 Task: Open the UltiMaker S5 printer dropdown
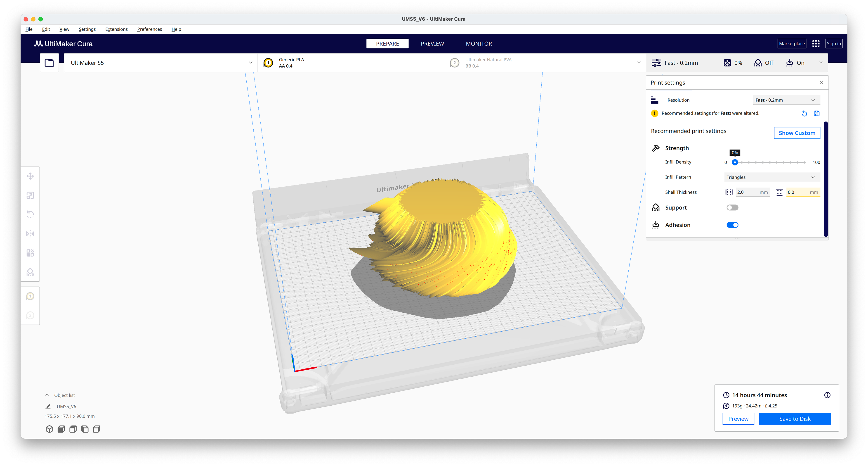(161, 63)
